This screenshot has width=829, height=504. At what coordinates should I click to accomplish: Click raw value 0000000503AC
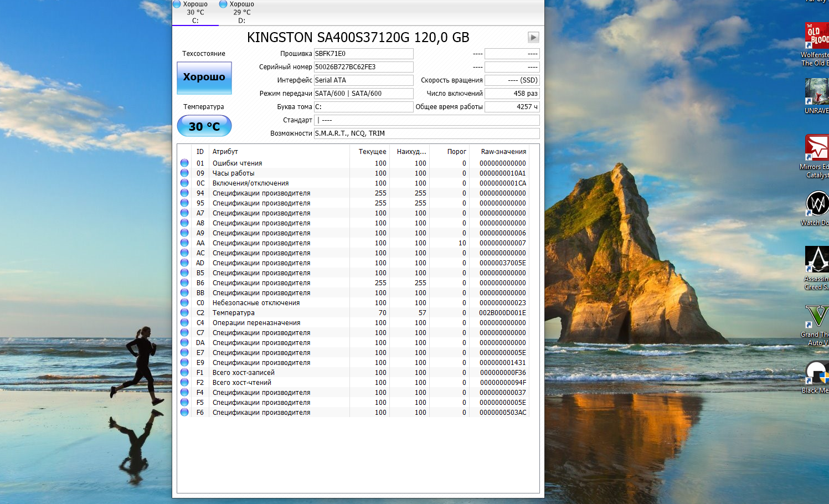pyautogui.click(x=503, y=413)
